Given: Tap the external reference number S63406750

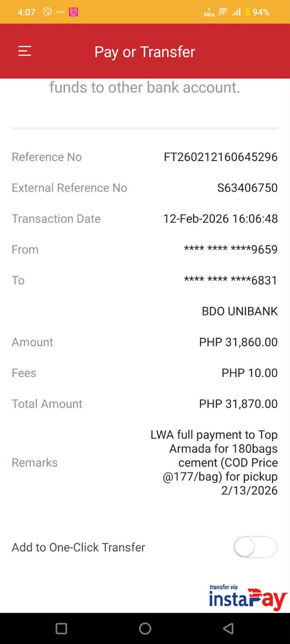Looking at the screenshot, I should 247,188.
